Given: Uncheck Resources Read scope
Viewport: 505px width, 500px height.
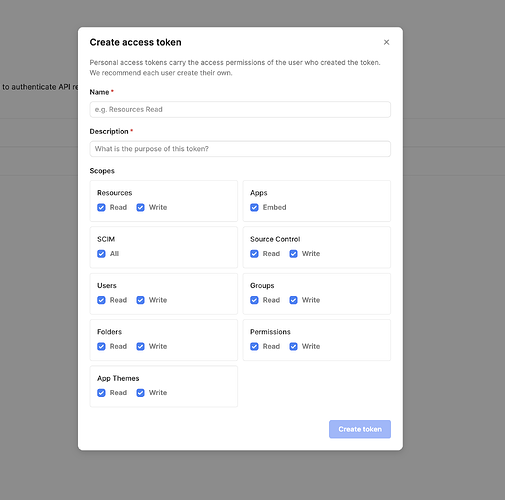Looking at the screenshot, I should pos(101,207).
